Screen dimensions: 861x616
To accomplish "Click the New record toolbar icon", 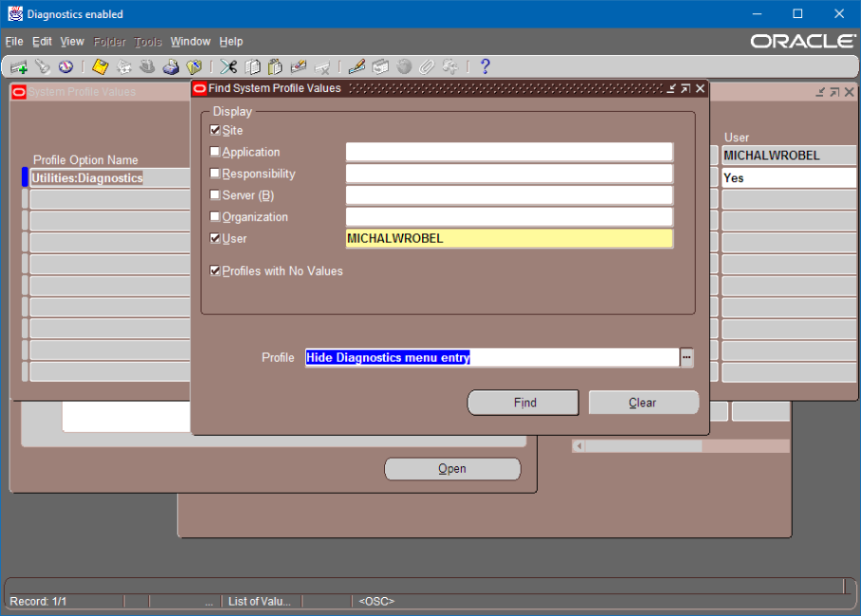I will click(18, 67).
